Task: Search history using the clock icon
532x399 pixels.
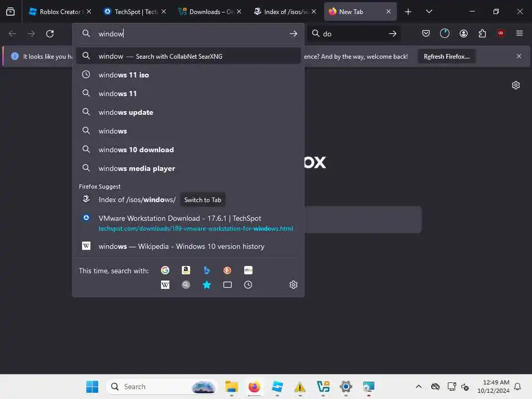Action: (248, 285)
